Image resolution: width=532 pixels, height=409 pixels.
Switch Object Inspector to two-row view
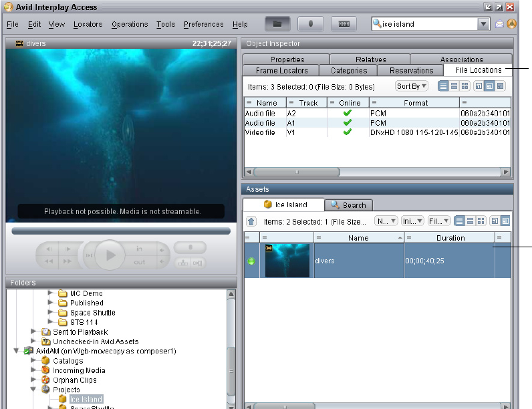[x=454, y=86]
